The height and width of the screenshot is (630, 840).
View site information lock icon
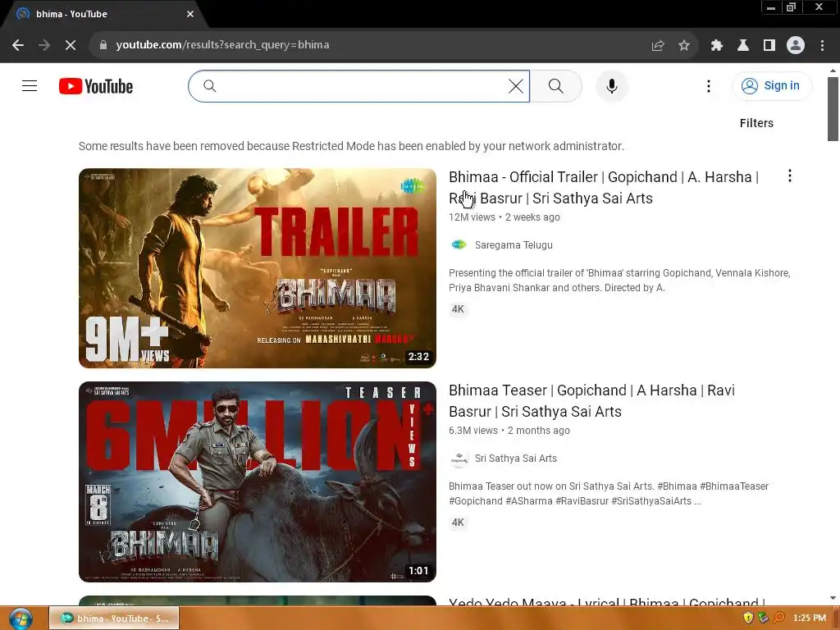[103, 45]
